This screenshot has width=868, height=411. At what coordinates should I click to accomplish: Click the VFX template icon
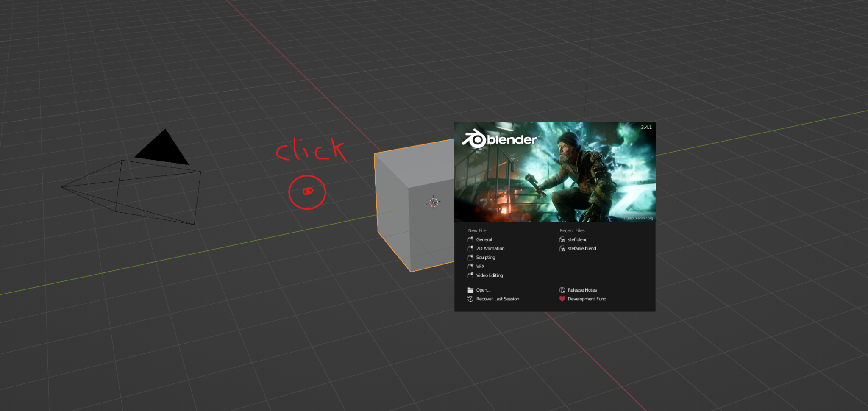(x=470, y=266)
